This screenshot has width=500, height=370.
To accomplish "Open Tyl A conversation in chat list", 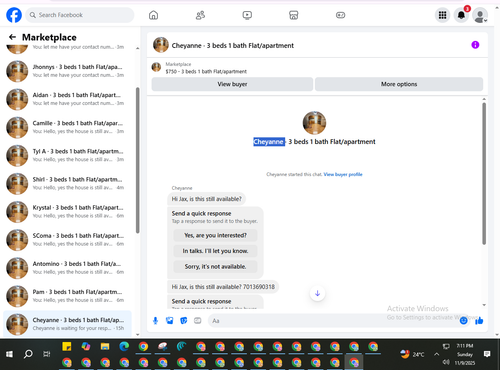I will click(67, 155).
